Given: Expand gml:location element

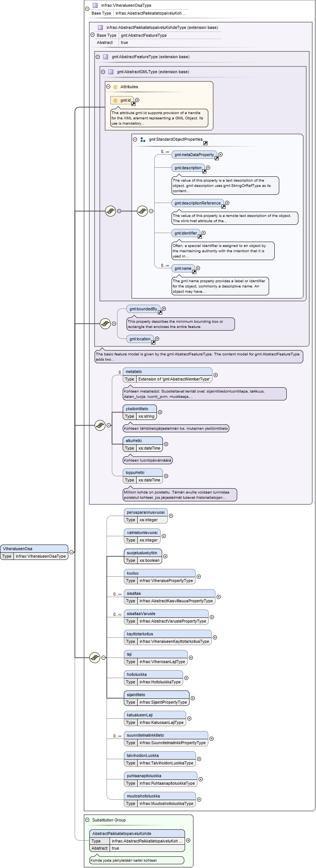Looking at the screenshot, I should (157, 338).
